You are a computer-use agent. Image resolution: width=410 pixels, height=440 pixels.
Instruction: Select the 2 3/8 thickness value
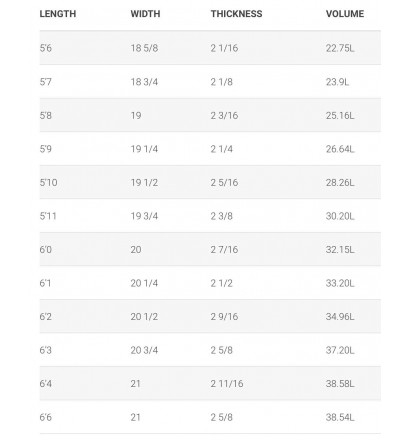click(x=221, y=216)
